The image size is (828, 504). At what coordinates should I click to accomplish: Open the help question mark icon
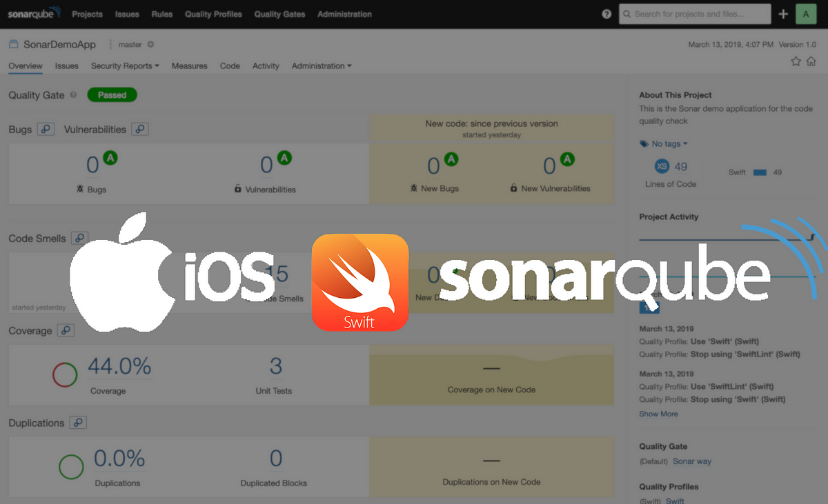pyautogui.click(x=607, y=14)
